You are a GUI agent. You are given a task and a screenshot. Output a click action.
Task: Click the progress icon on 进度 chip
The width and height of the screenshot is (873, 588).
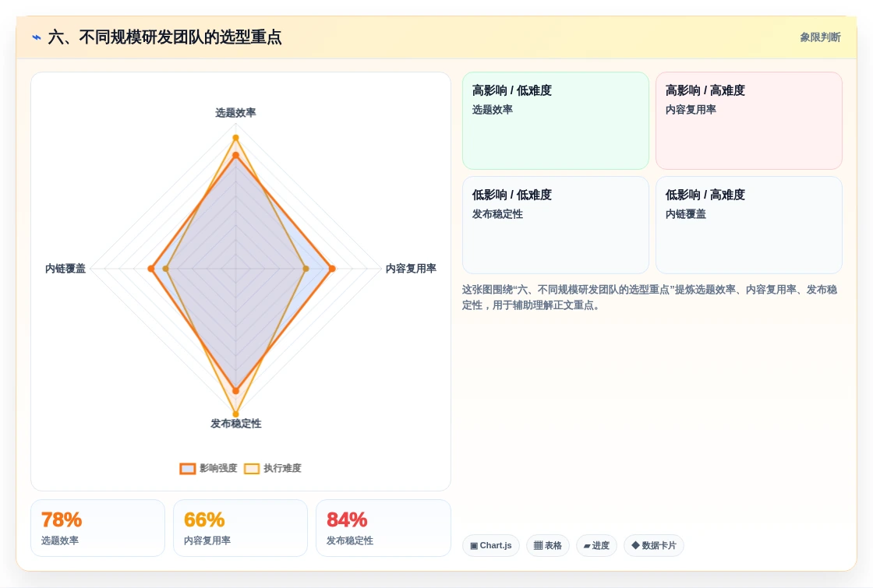(587, 546)
